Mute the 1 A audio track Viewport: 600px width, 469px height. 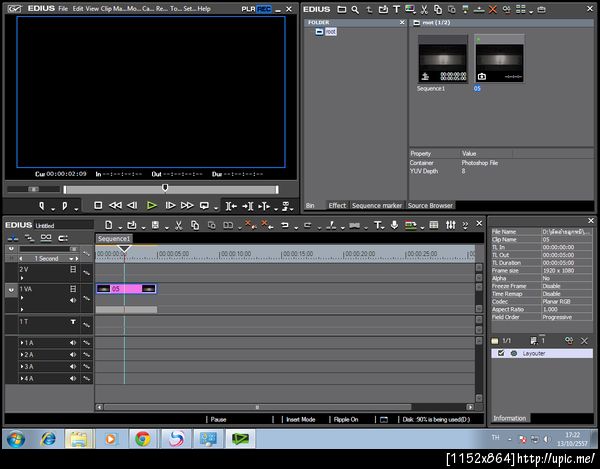click(x=73, y=342)
